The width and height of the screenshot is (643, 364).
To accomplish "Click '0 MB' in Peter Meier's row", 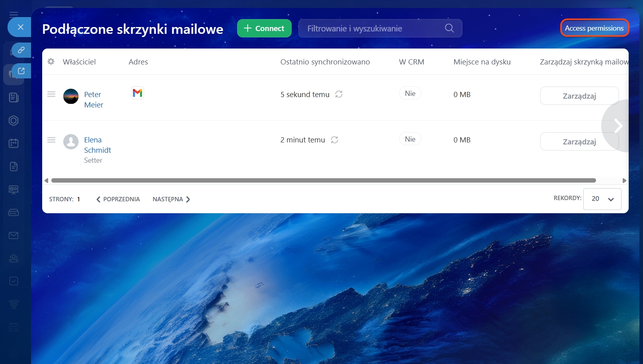I will [x=462, y=95].
